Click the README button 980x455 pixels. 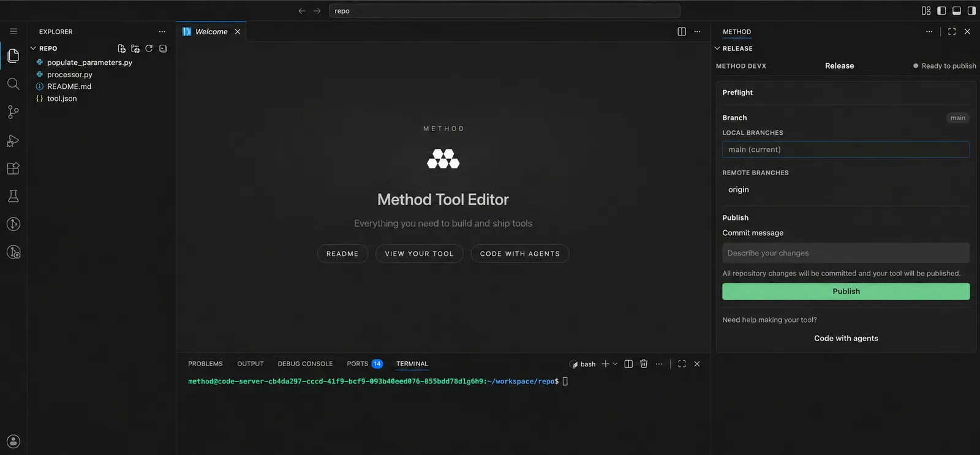tap(342, 254)
